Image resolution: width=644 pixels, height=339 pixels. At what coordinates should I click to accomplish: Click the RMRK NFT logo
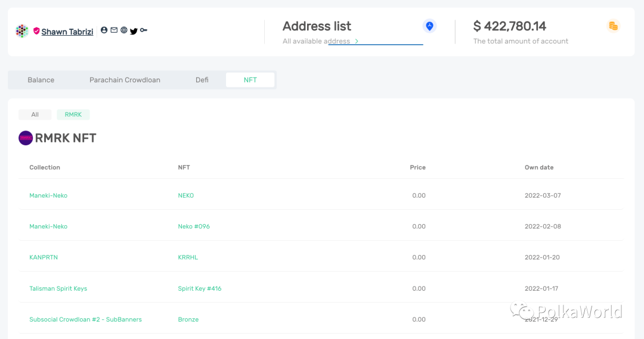26,138
